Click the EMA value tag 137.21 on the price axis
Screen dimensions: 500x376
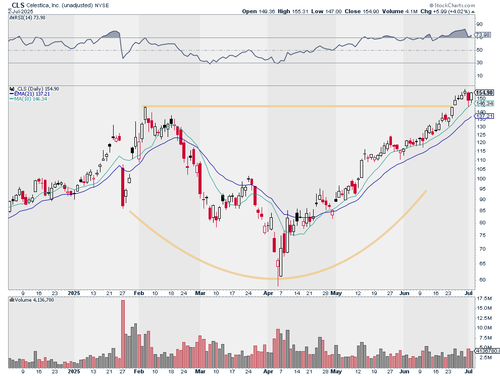pyautogui.click(x=484, y=116)
